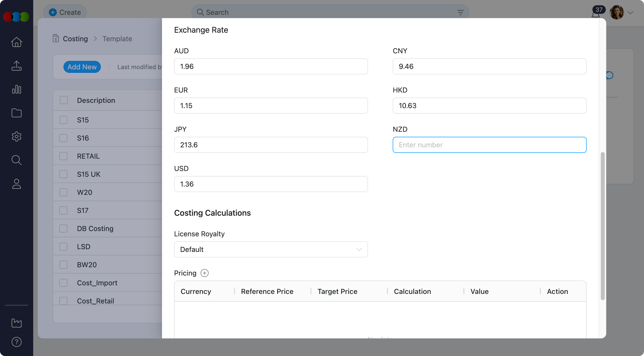This screenshot has width=644, height=356.
Task: Click the Create button
Action: click(65, 12)
